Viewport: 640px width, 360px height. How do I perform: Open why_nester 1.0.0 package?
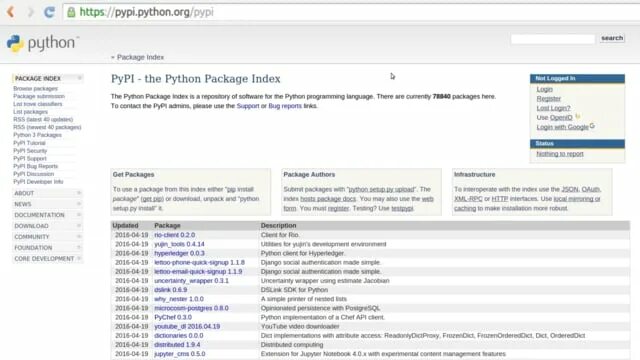[x=179, y=299]
